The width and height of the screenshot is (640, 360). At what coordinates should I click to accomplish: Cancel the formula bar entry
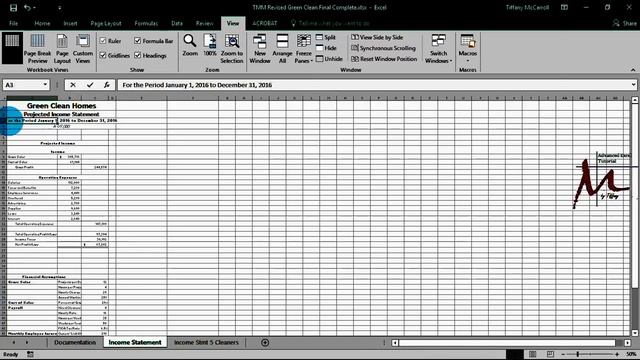[73, 85]
